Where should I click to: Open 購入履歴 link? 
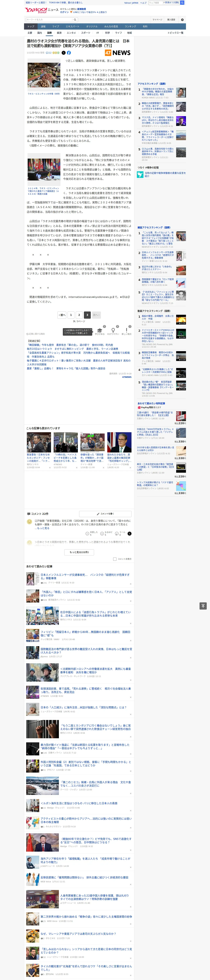tap(171, 19)
